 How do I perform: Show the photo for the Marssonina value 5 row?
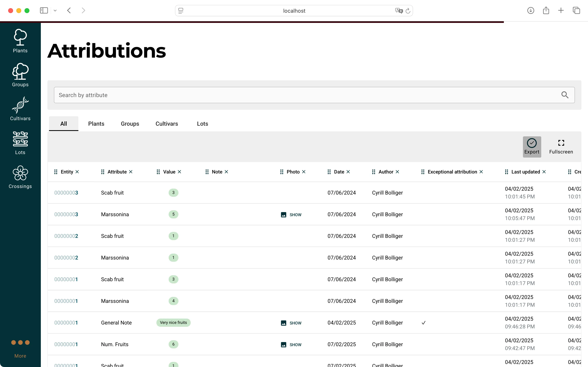click(x=291, y=215)
